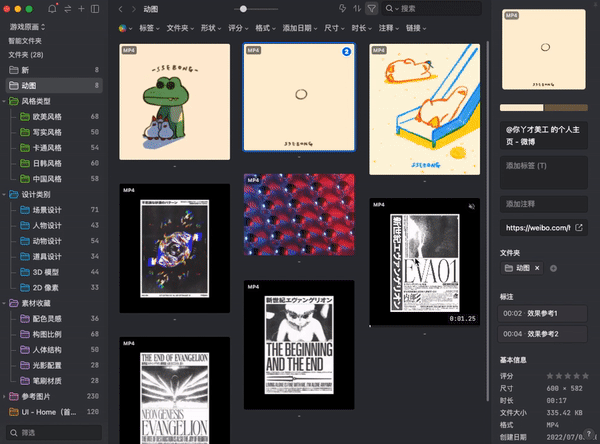
Task: Open the 游戏原画 library switcher
Action: (x=28, y=27)
